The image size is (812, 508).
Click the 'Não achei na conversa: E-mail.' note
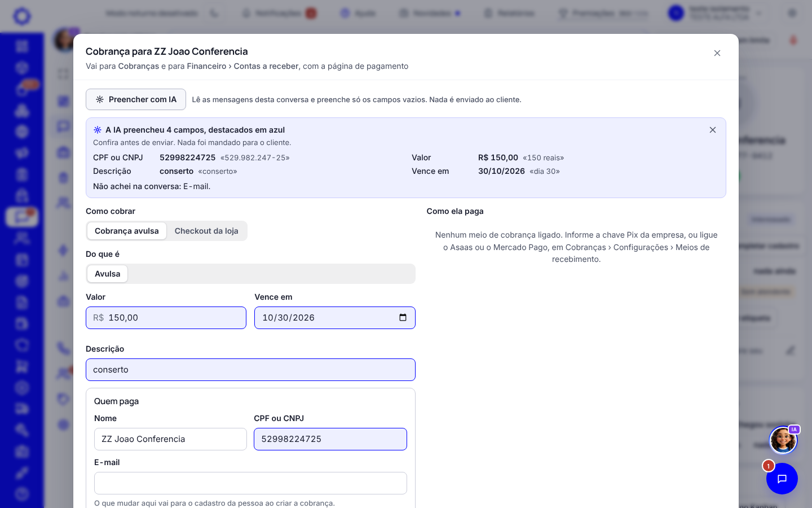[152, 186]
